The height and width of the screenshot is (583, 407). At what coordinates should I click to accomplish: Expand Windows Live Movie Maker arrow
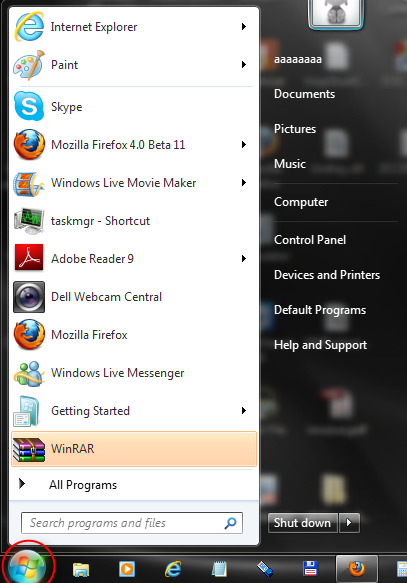coord(244,183)
